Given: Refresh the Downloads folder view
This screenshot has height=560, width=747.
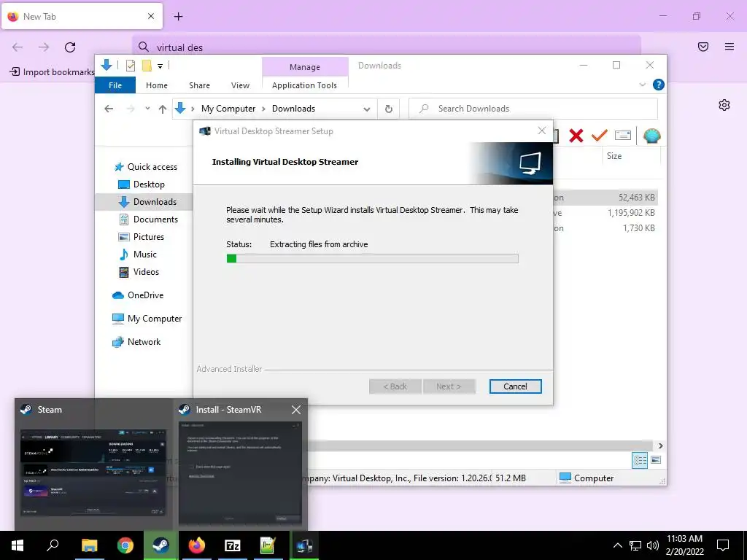Looking at the screenshot, I should point(389,109).
